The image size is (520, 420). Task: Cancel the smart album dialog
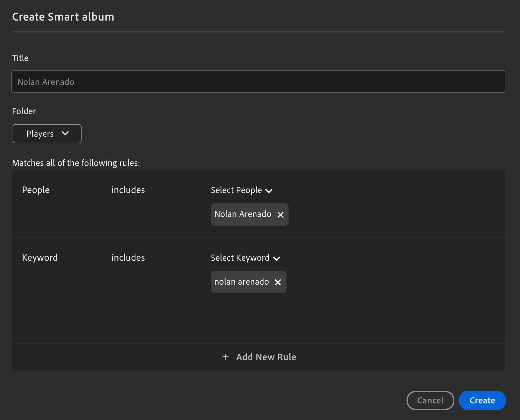point(430,400)
